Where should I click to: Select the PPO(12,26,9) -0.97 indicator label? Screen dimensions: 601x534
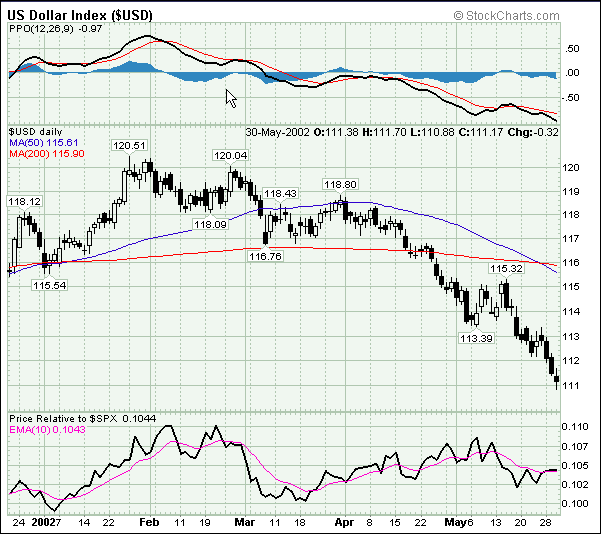point(56,29)
